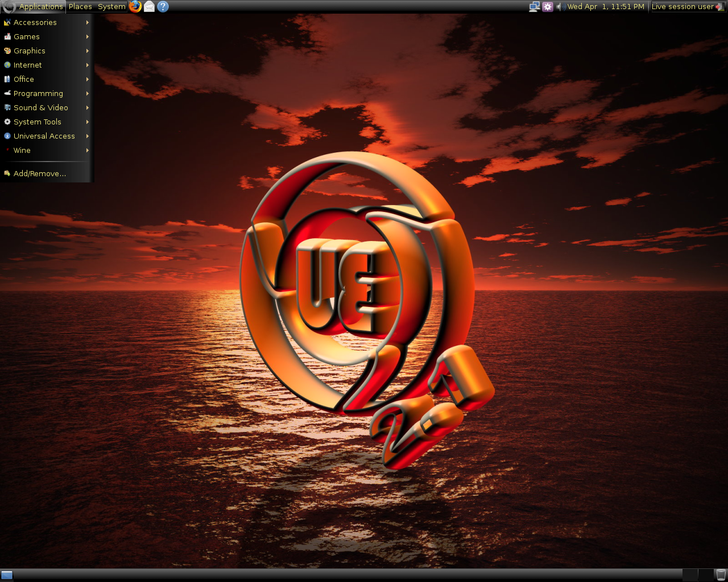Switch to the second workspace in the switcher
Screen dimensions: 728x582
tap(706, 575)
